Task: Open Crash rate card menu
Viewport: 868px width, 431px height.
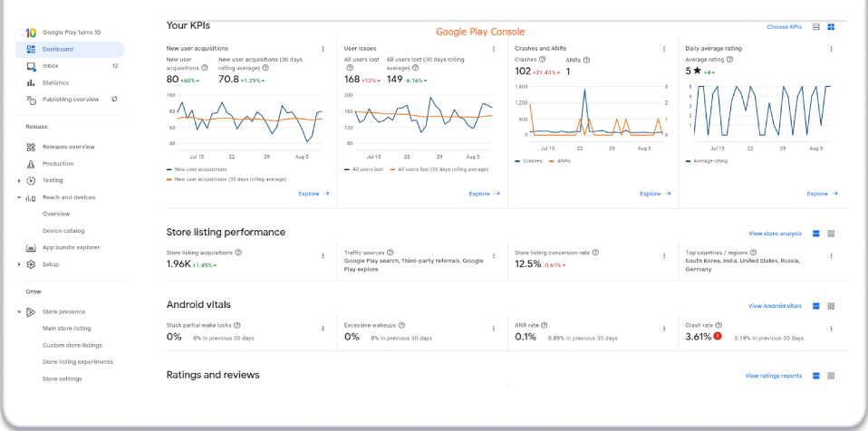Action: pyautogui.click(x=831, y=329)
